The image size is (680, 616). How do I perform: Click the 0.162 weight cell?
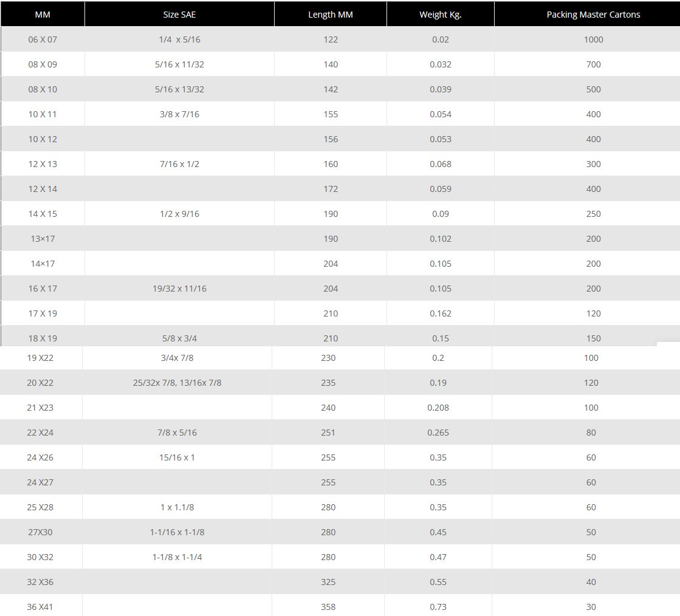pos(440,313)
